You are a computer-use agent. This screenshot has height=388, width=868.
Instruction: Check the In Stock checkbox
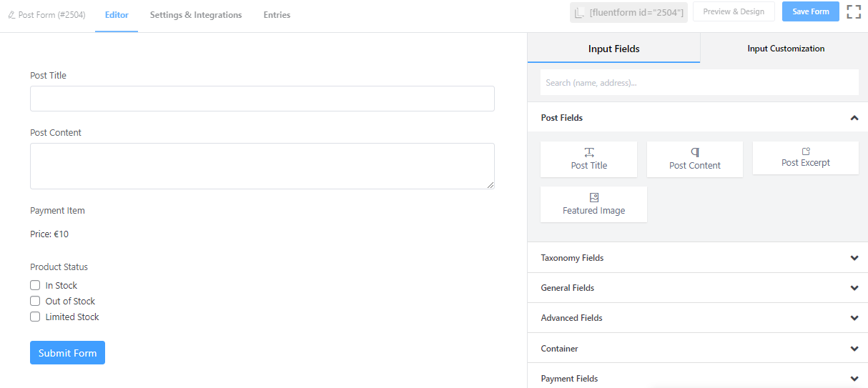(x=35, y=285)
